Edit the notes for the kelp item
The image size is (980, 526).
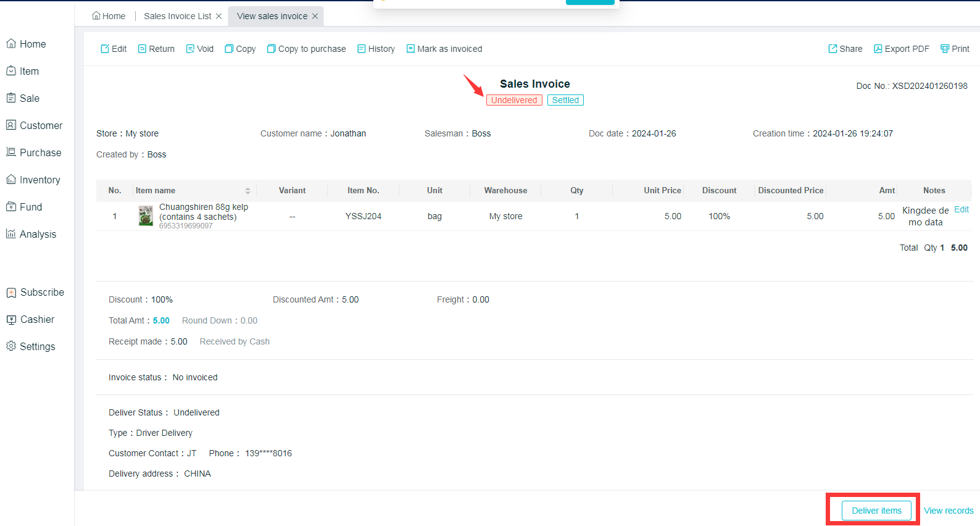click(961, 210)
